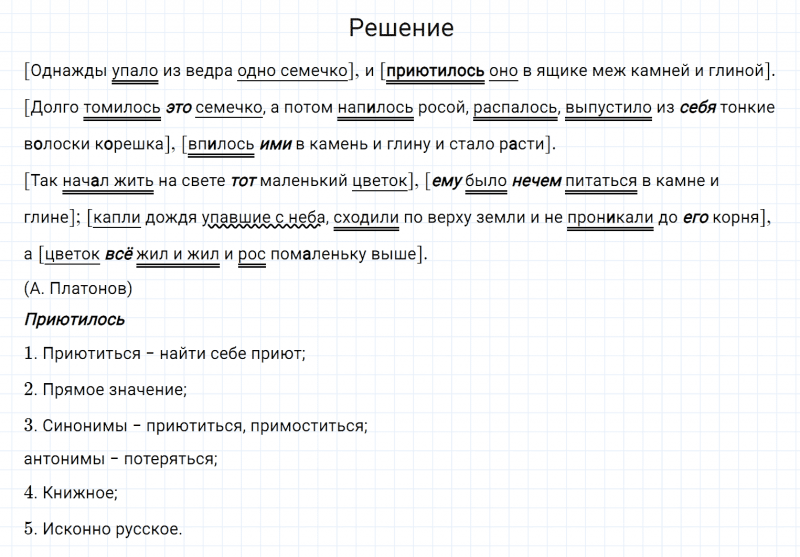Click the author credit '(А. Платонов)'
This screenshot has width=800, height=557.
click(x=78, y=289)
